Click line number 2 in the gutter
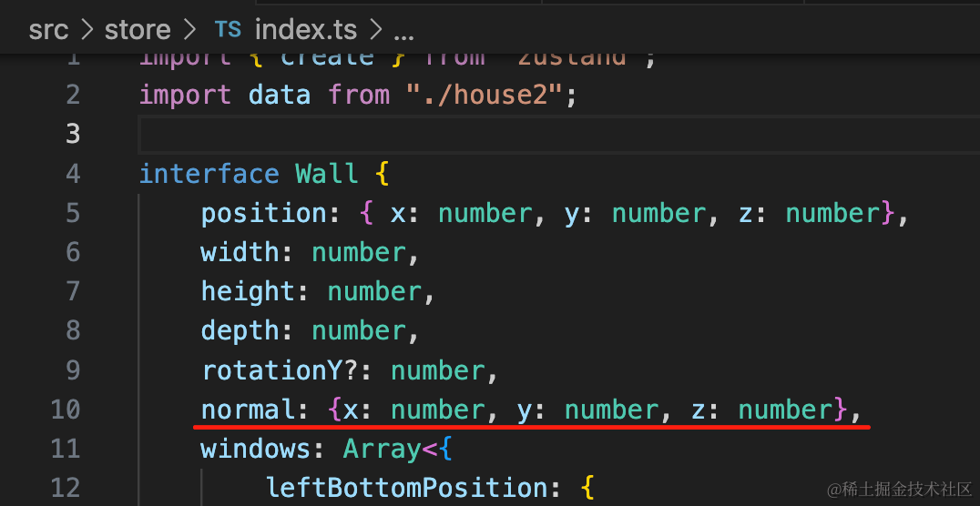 tap(73, 95)
